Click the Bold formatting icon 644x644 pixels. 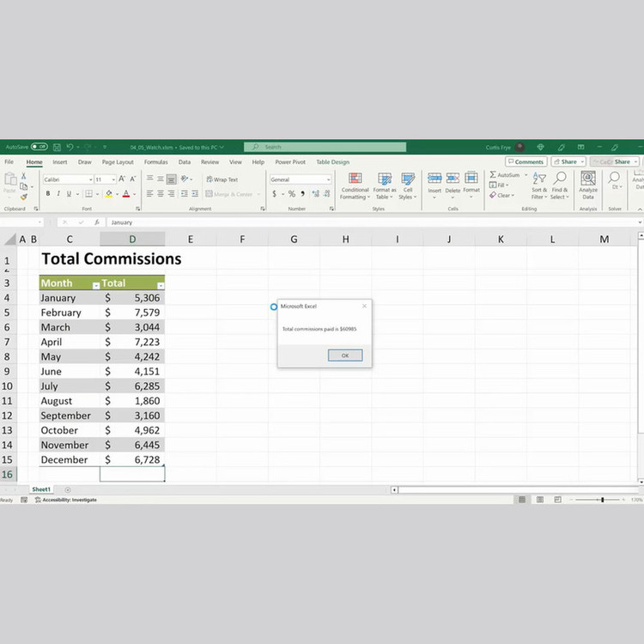[48, 194]
